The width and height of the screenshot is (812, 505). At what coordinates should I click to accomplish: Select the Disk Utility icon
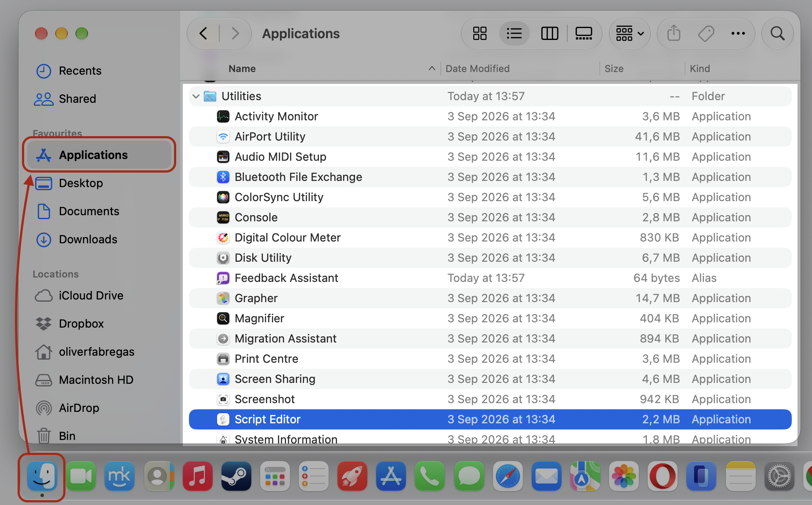pyautogui.click(x=223, y=258)
